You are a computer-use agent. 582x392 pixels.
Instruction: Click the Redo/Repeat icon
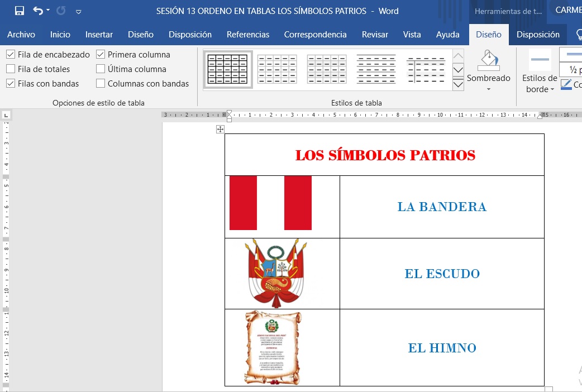[61, 11]
